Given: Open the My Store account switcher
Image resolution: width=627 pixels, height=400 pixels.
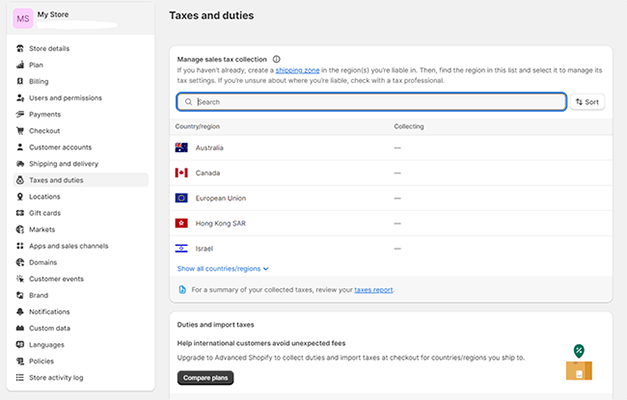Looking at the screenshot, I should (x=78, y=20).
